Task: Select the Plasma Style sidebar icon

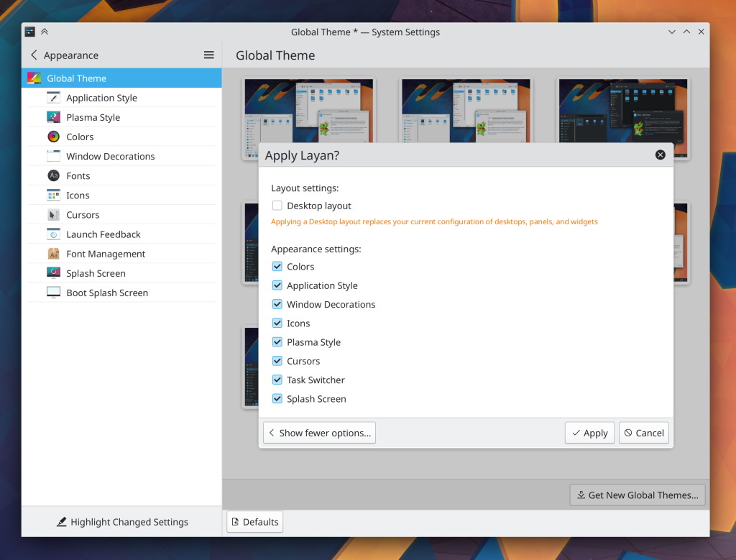Action: pyautogui.click(x=52, y=116)
